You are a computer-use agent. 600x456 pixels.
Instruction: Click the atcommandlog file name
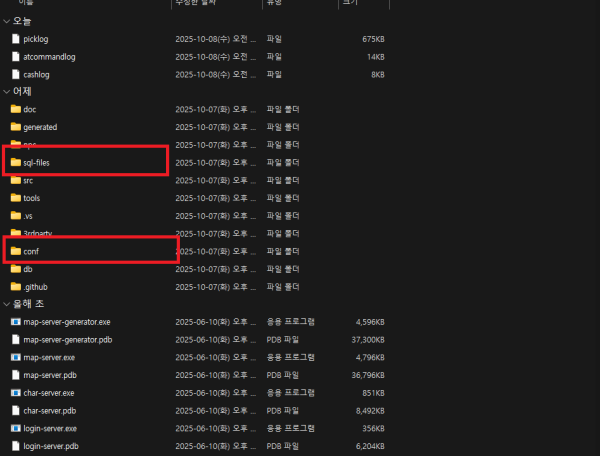(49, 57)
